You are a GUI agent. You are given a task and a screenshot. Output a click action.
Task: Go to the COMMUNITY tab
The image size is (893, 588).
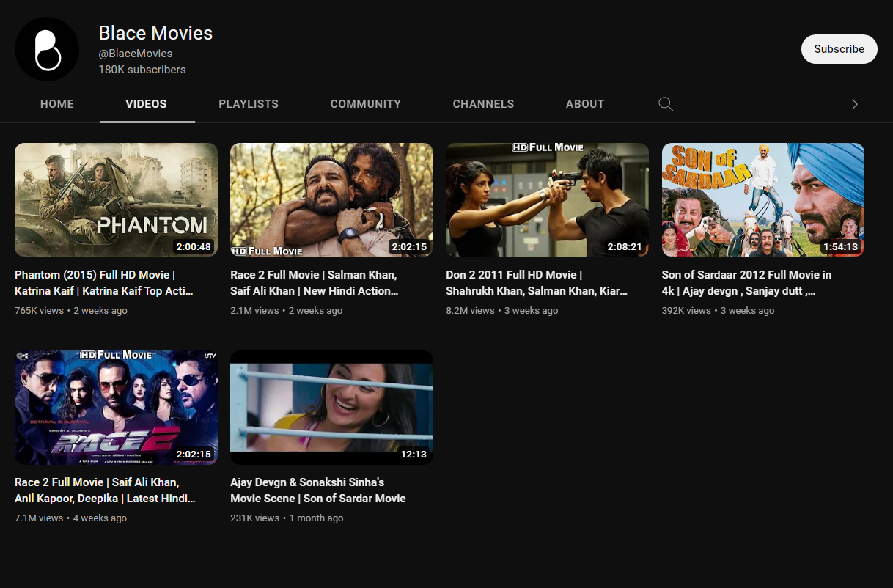tap(366, 104)
